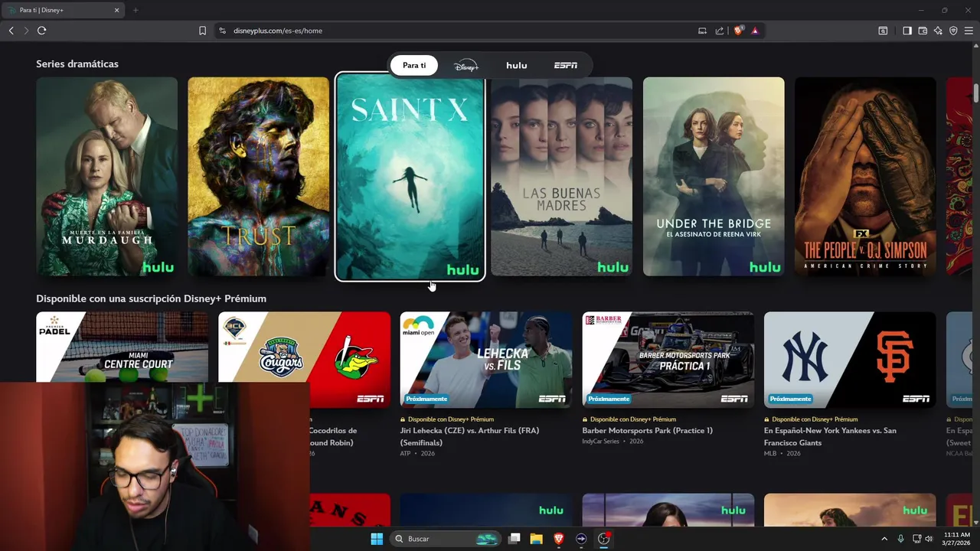Click the 'ATP • 2026' label
The width and height of the screenshot is (980, 551).
click(417, 454)
